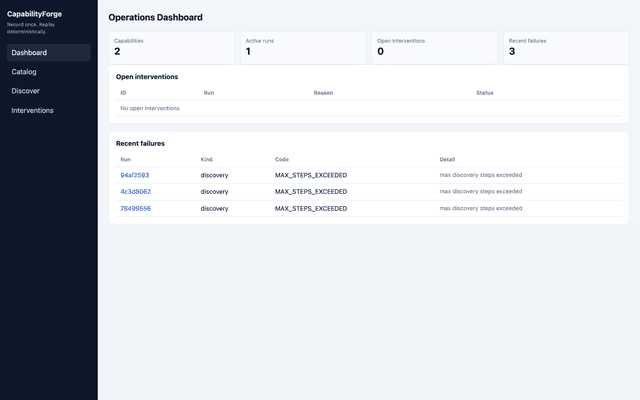Select the Active runs stat card
The height and width of the screenshot is (400, 640).
click(303, 48)
